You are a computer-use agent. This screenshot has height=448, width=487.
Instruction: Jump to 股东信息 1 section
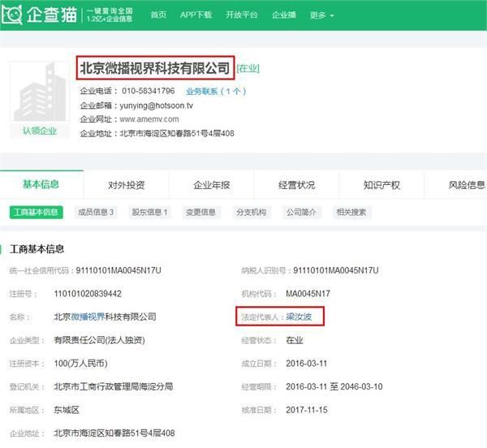(x=149, y=213)
